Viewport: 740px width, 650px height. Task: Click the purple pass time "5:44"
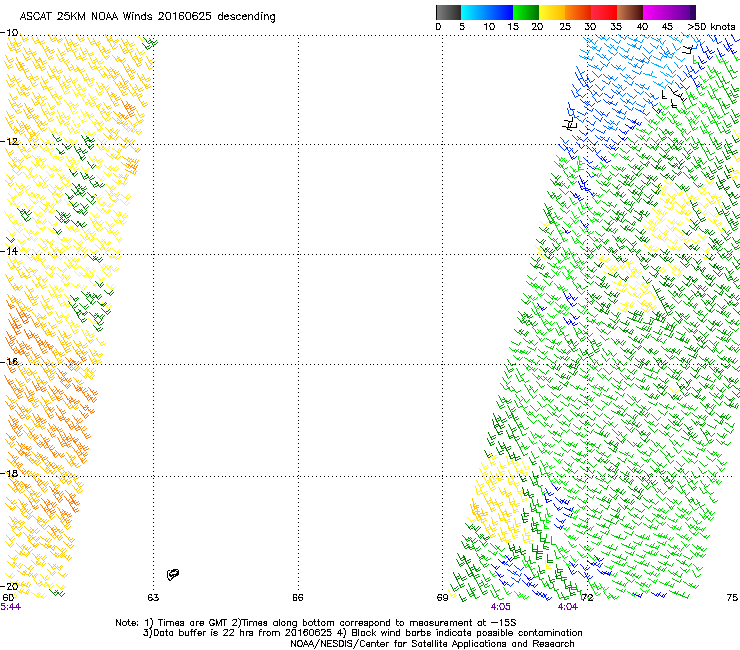click(x=10, y=606)
